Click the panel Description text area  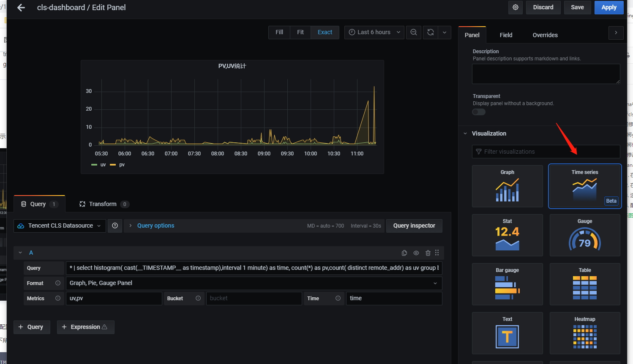click(546, 74)
